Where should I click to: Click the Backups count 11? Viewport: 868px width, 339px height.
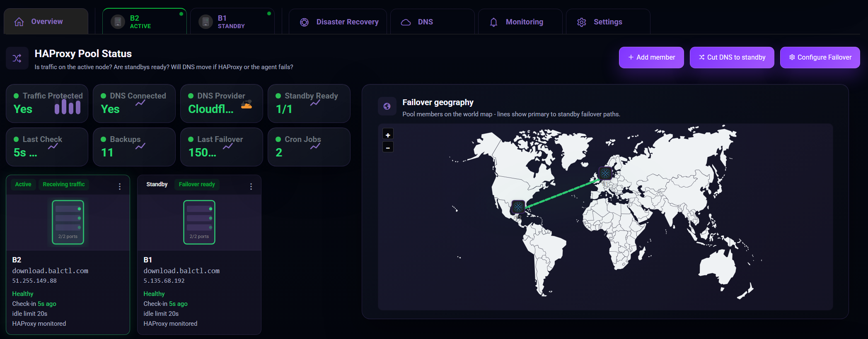coord(107,153)
